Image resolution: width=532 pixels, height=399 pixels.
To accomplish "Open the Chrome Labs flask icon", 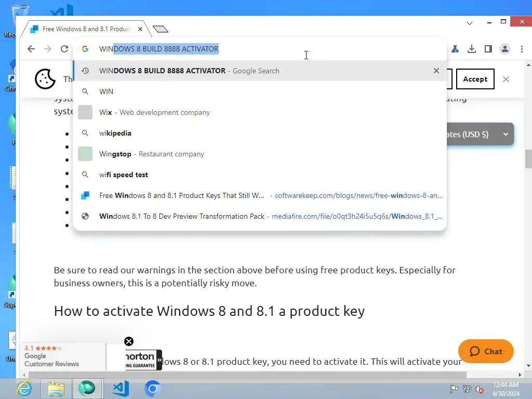I will click(455, 49).
